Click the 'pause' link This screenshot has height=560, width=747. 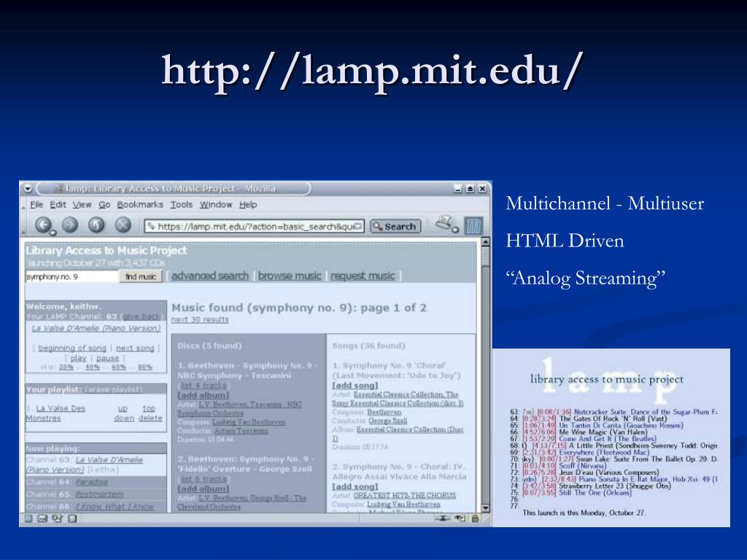coord(108,358)
